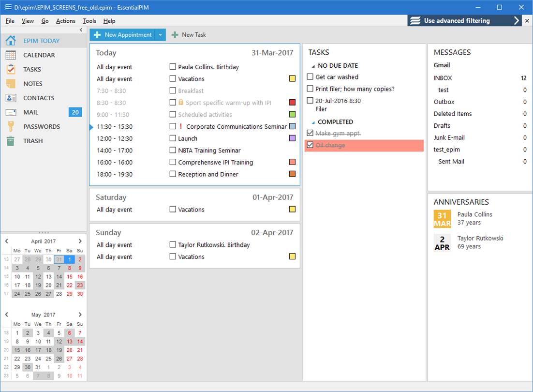Check the Breakfast appointment checkbox
Image resolution: width=533 pixels, height=392 pixels.
173,90
